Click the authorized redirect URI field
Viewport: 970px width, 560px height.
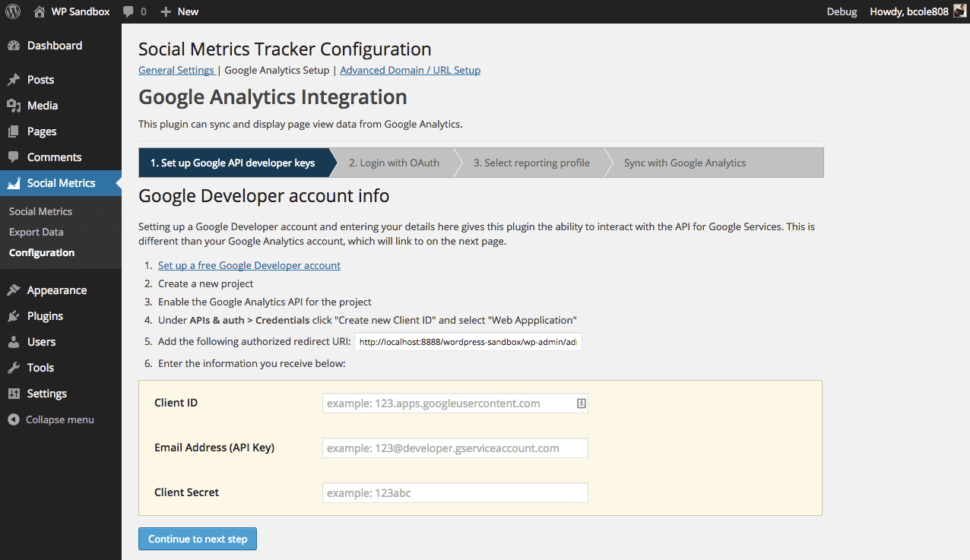click(468, 342)
